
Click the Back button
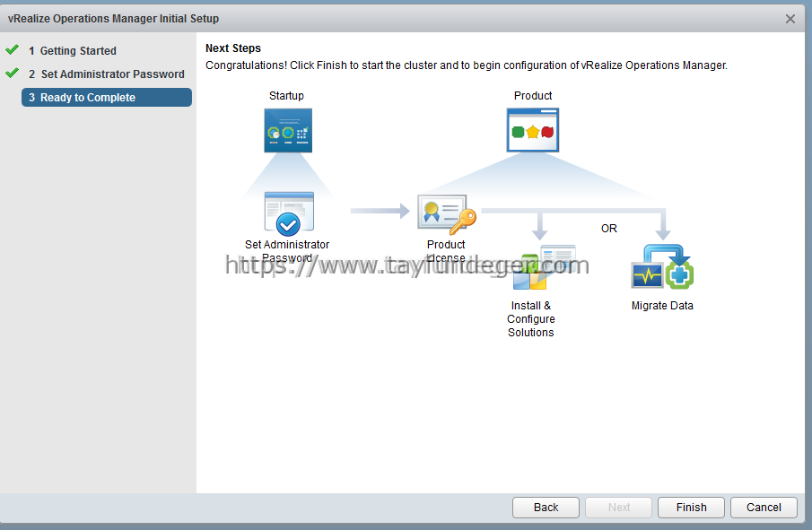(546, 508)
